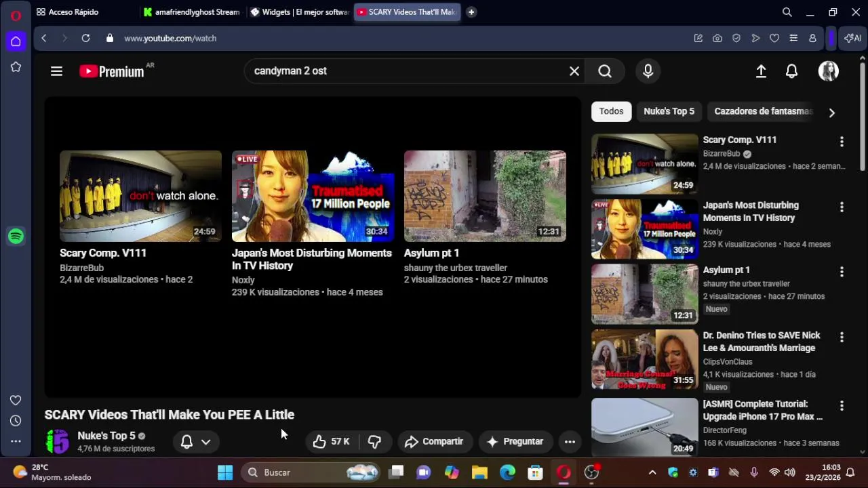Image resolution: width=868 pixels, height=488 pixels.
Task: Show hidden system tray icons chevron
Action: click(652, 472)
